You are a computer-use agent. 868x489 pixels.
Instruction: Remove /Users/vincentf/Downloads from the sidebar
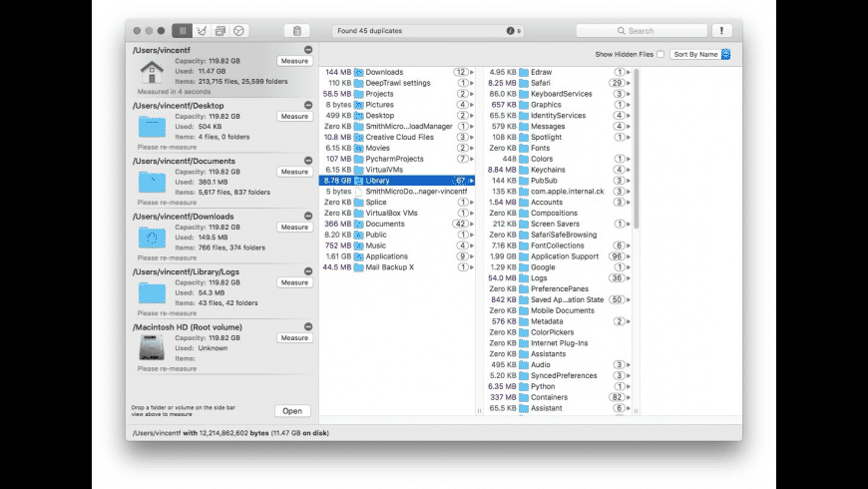click(x=308, y=216)
